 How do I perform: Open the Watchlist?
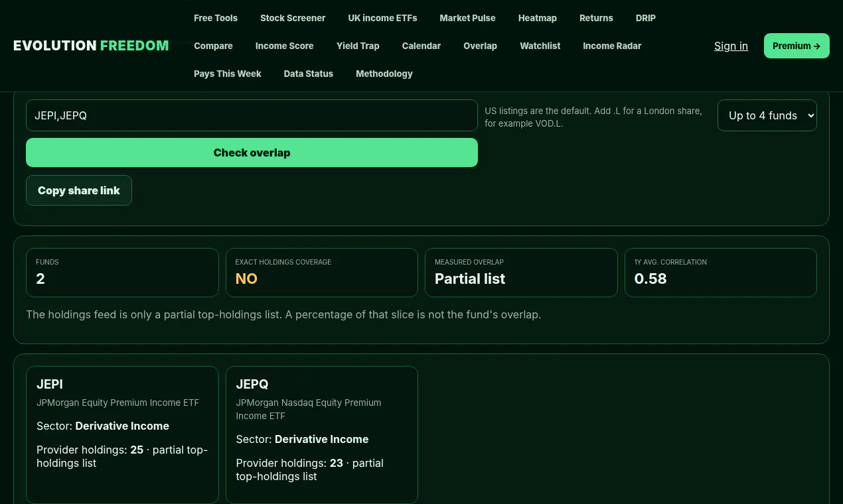click(540, 46)
